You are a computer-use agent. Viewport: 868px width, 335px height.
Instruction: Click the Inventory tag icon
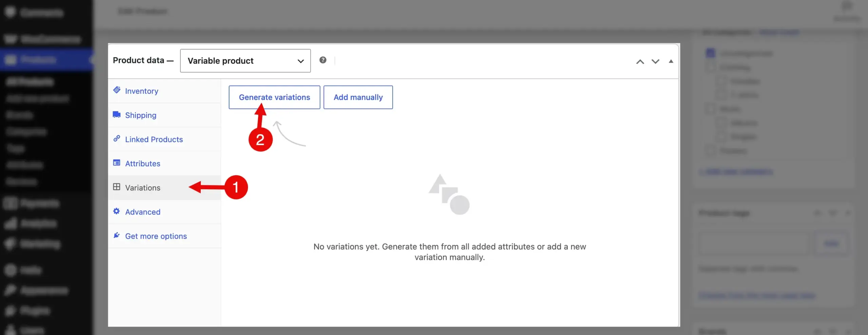(117, 90)
